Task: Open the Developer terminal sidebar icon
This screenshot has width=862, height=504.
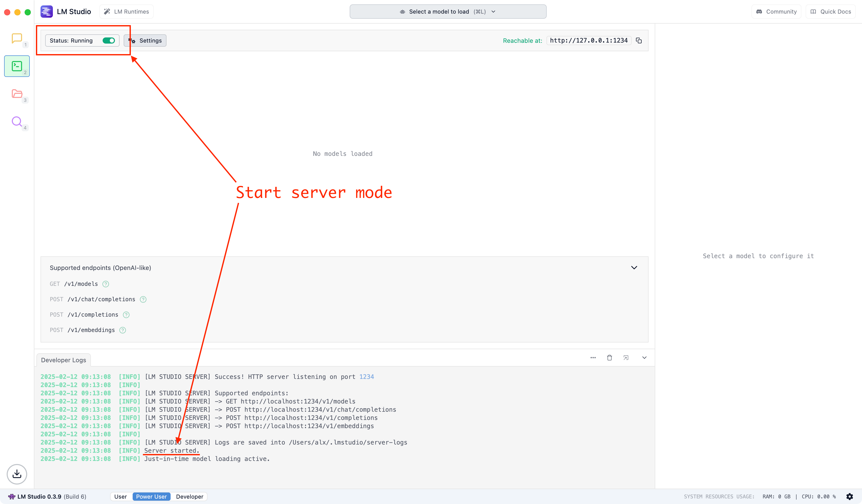Action: point(17,66)
